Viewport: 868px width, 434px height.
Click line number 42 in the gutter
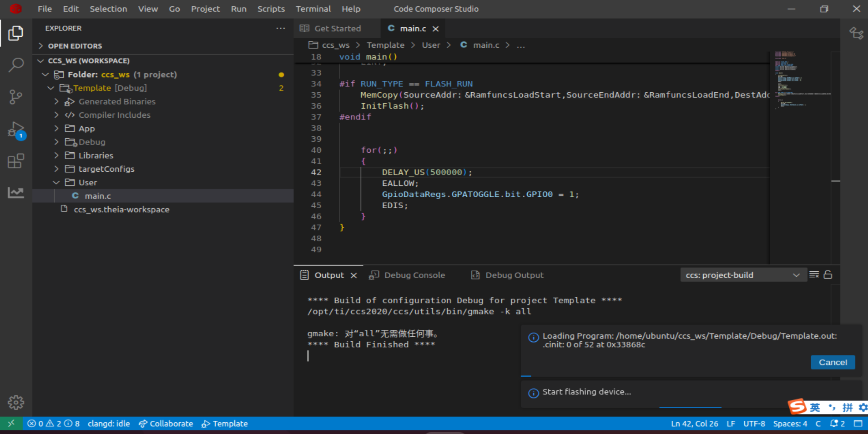point(316,172)
